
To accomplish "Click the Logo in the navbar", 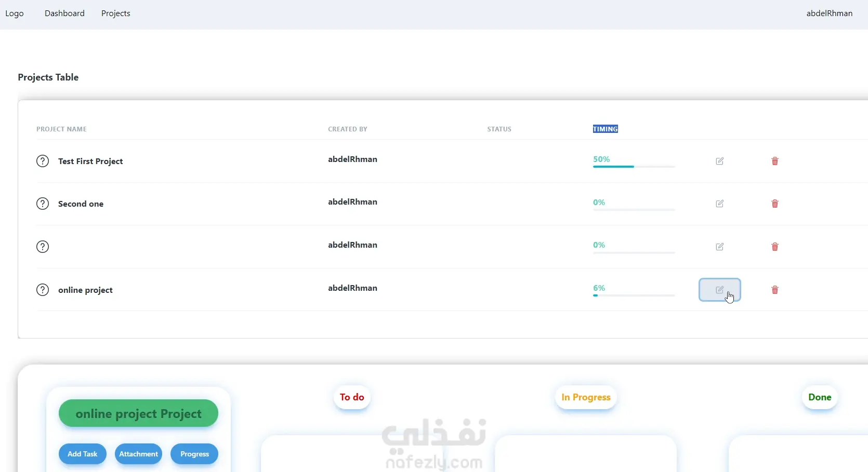I will tap(15, 14).
